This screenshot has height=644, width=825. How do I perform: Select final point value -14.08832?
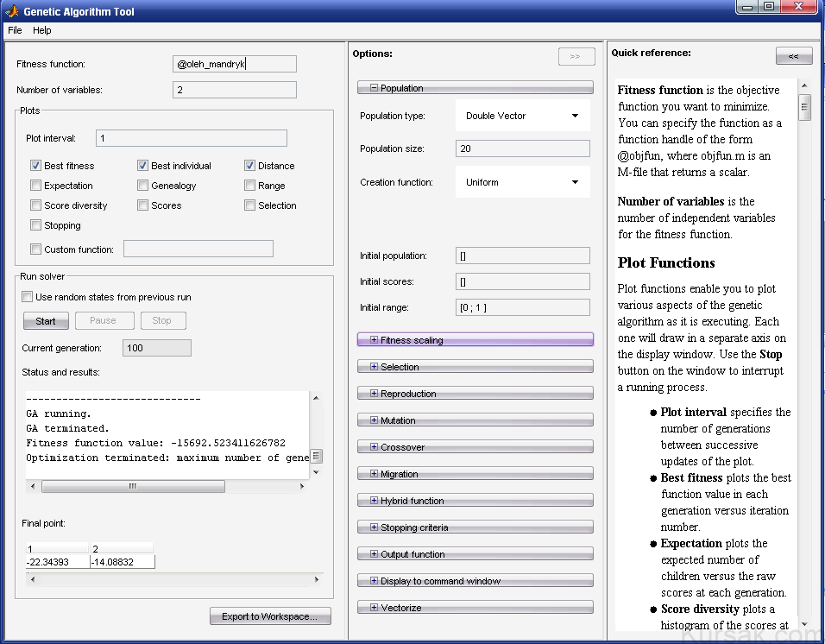tap(123, 563)
